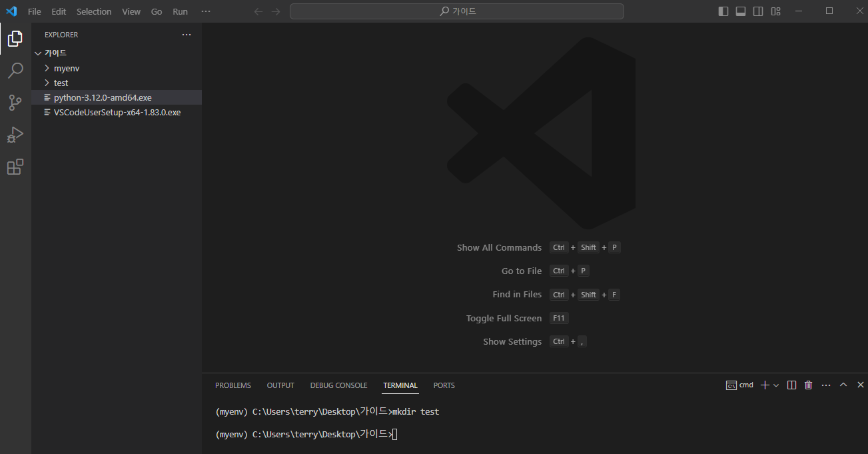Expand the myenv folder chevron

point(47,68)
